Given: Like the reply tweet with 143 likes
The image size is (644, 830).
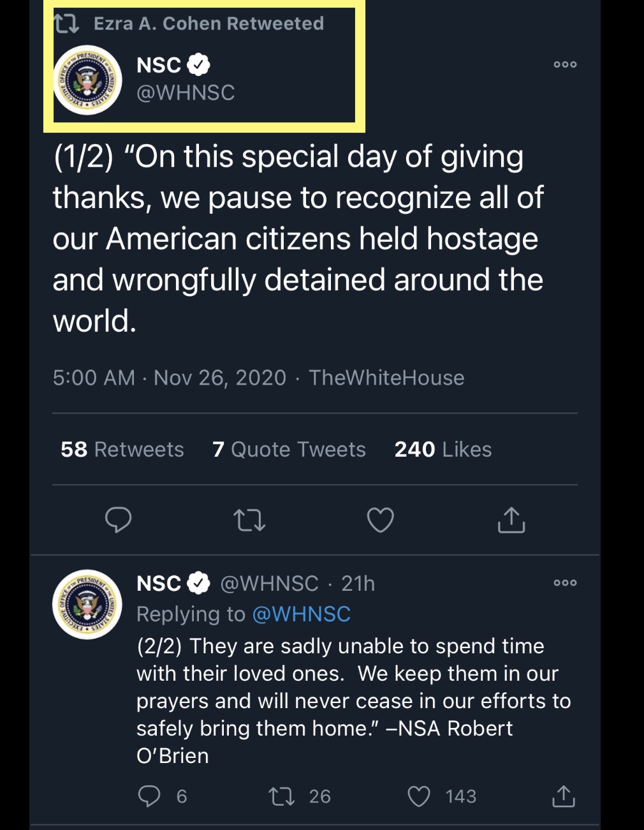Looking at the screenshot, I should [442, 796].
